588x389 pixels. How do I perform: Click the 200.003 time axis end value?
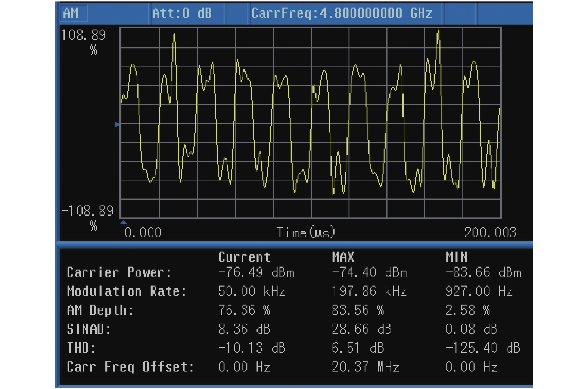tap(490, 233)
